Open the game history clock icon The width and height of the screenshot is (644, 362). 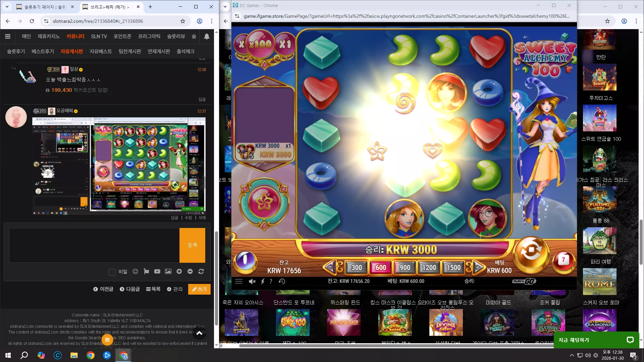click(282, 282)
